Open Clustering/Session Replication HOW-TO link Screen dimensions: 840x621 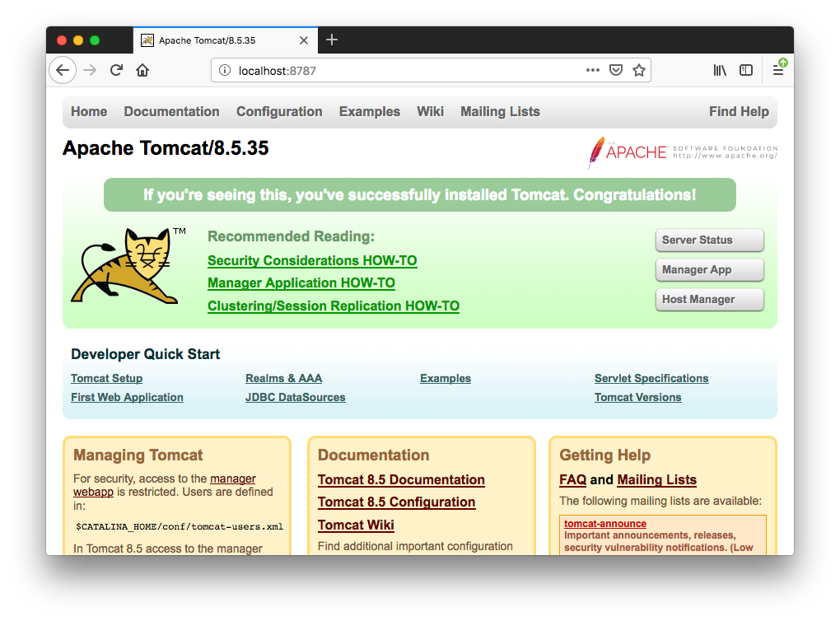pyautogui.click(x=334, y=306)
